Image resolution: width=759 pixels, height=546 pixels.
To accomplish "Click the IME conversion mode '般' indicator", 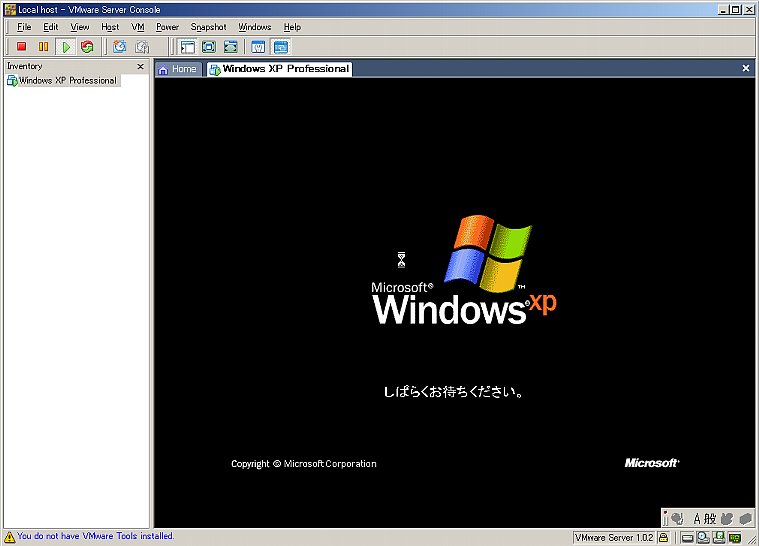I will click(x=710, y=519).
